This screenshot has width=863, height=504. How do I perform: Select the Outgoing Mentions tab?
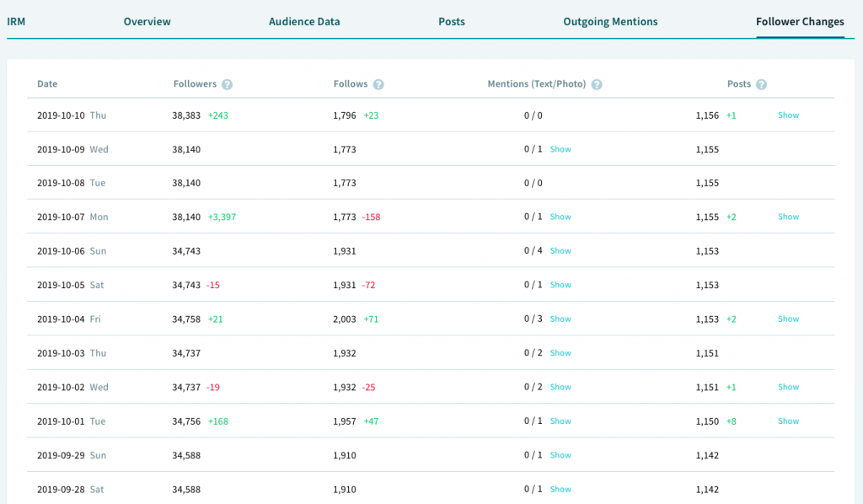610,22
